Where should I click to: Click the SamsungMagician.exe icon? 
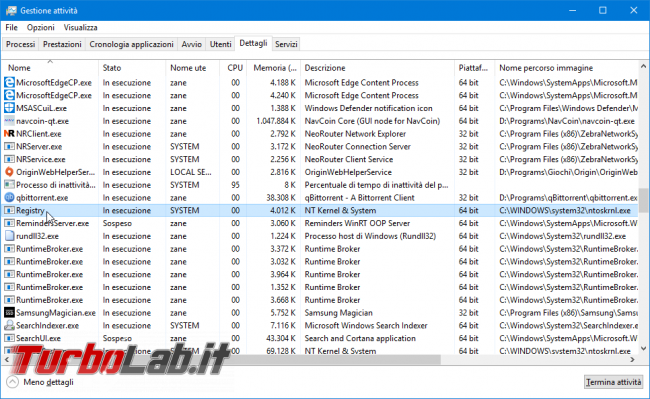(x=9, y=313)
